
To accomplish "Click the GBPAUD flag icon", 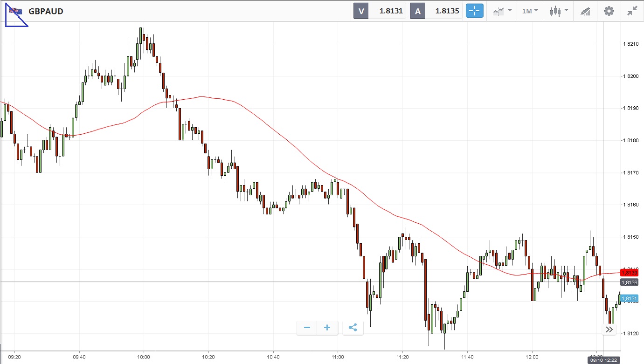I will coord(16,11).
